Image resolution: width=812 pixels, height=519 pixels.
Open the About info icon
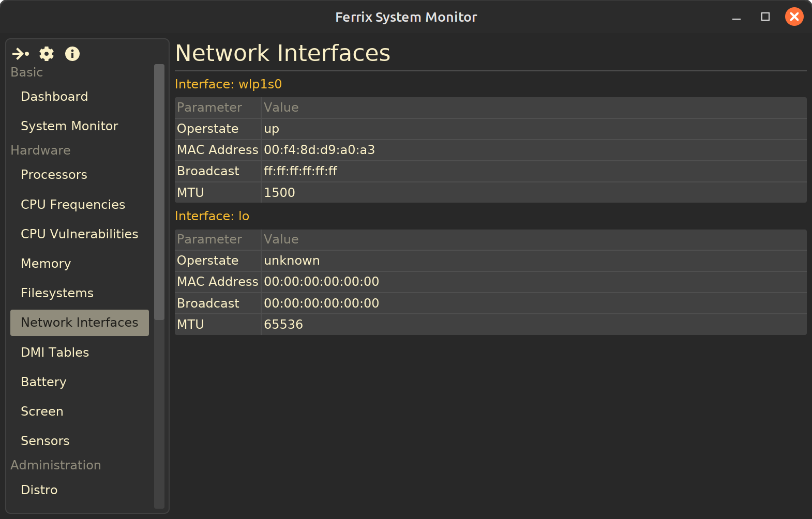tap(72, 54)
